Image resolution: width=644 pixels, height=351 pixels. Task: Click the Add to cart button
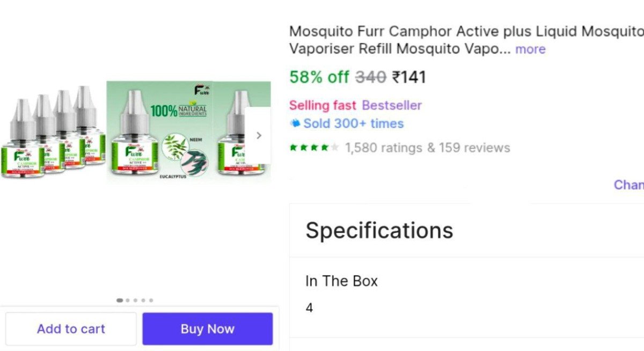coord(71,328)
